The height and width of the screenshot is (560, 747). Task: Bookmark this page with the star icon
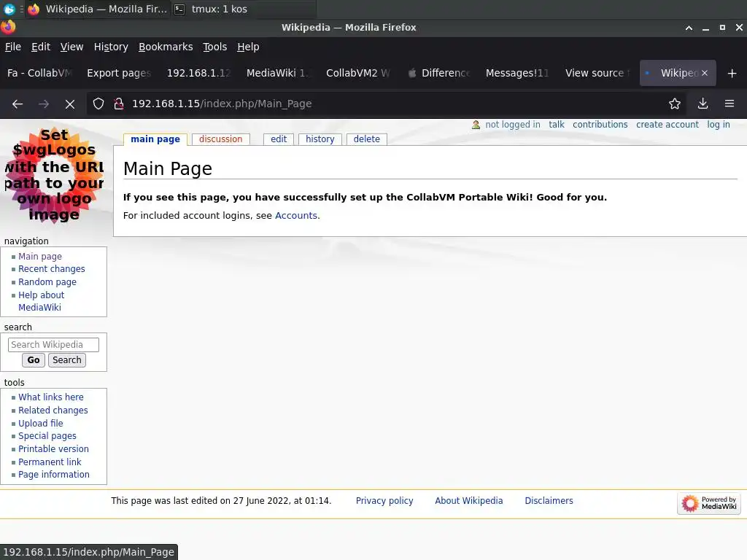click(675, 104)
